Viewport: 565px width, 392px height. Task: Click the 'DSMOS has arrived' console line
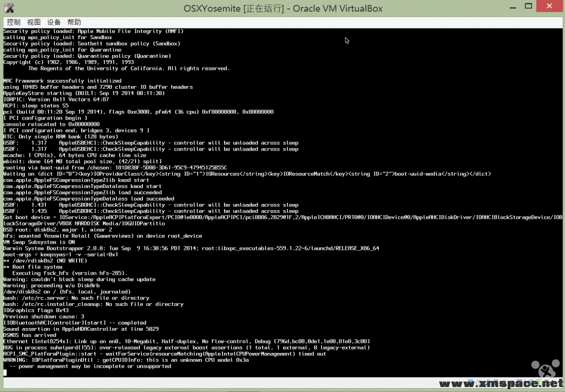pos(30,335)
